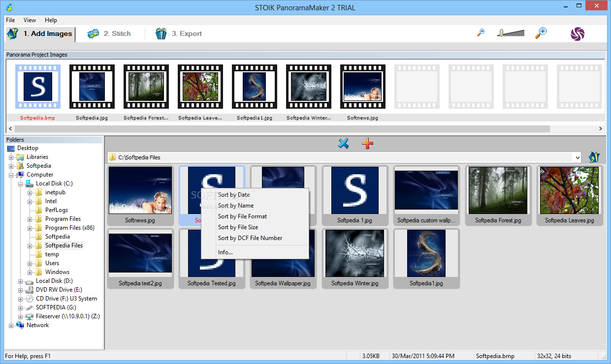Select the Softpedia Files folder

click(x=64, y=245)
